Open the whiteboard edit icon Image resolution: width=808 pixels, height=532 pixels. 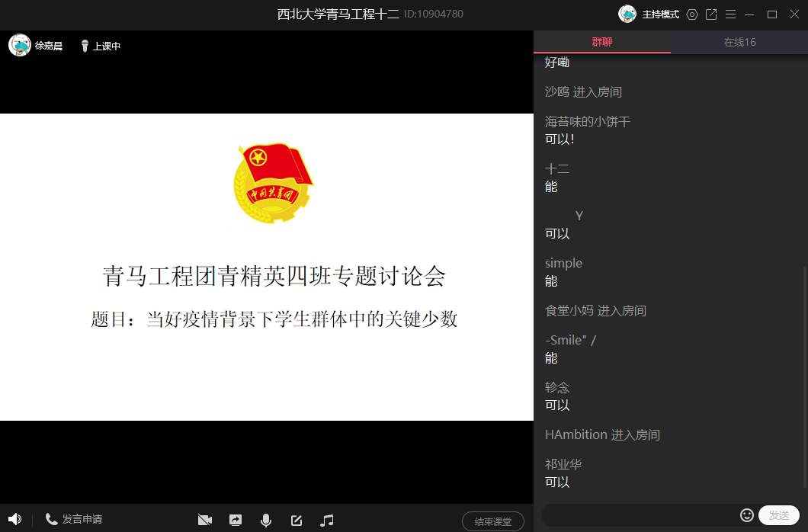point(297,520)
